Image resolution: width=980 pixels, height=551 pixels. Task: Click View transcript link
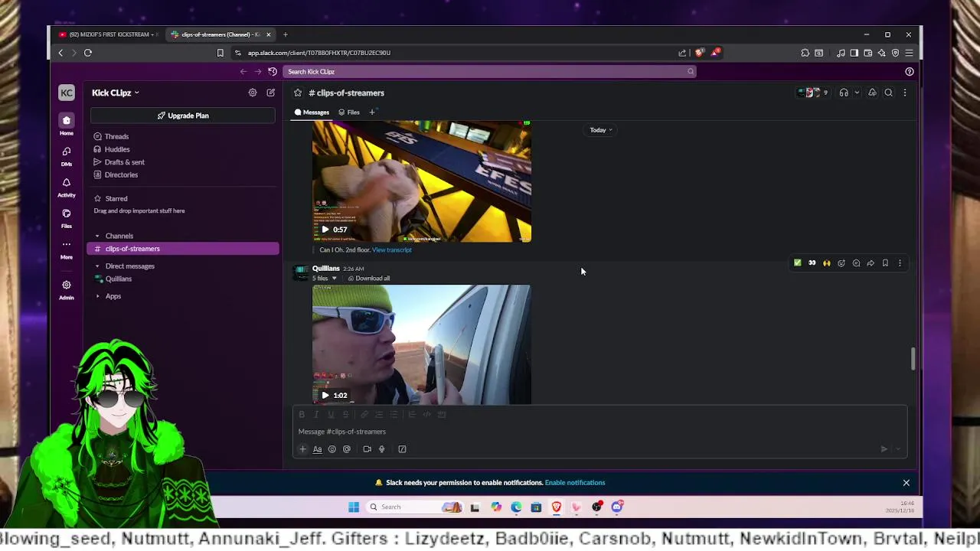tap(391, 250)
